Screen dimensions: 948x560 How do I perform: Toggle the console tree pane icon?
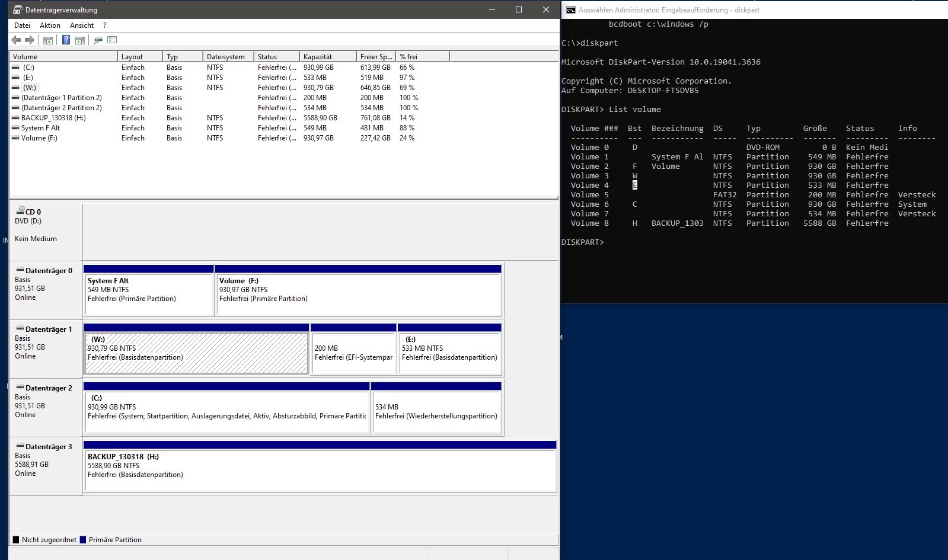[x=48, y=40]
